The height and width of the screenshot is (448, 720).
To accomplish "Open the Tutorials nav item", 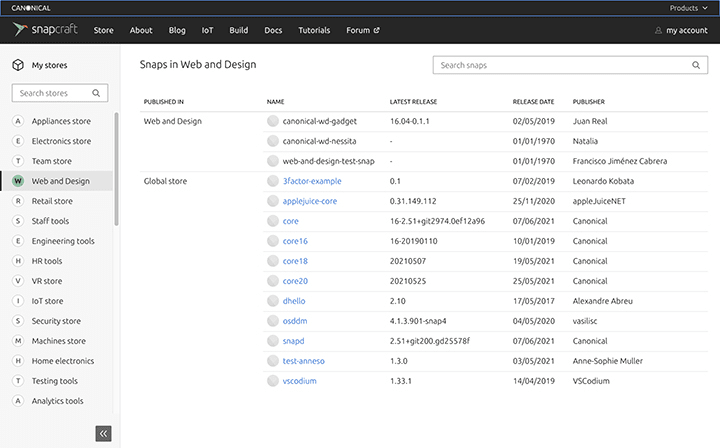I will point(314,30).
